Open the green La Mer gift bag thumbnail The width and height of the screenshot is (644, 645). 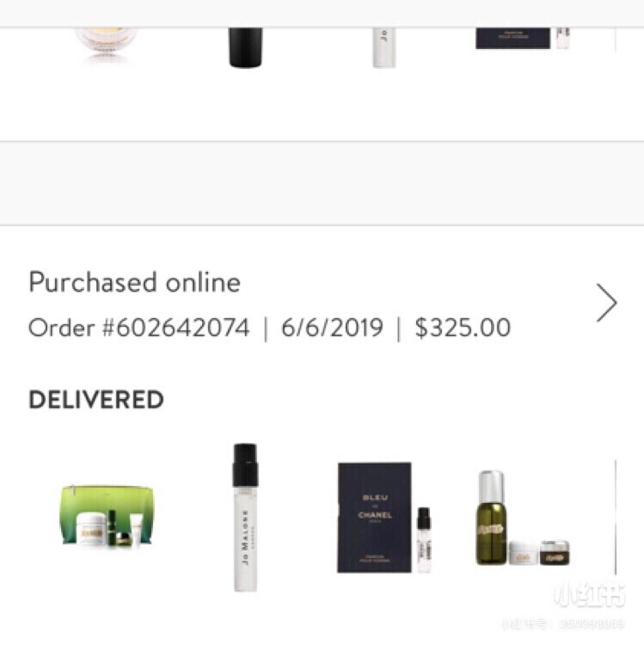(107, 517)
